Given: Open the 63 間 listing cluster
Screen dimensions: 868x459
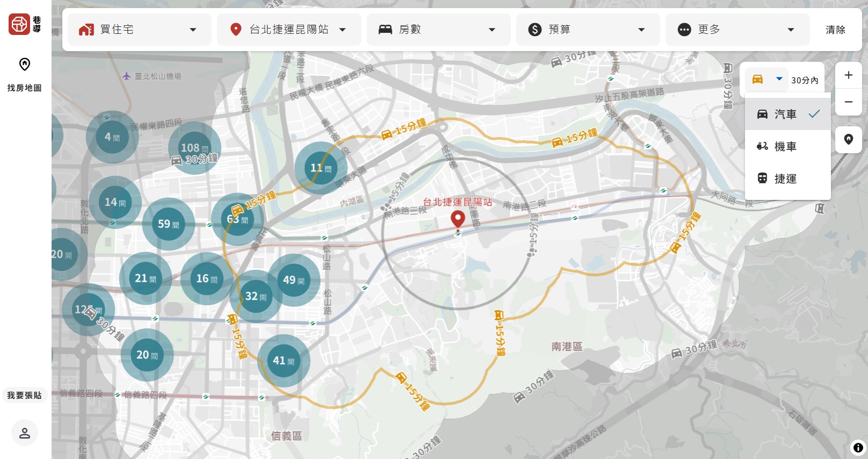Looking at the screenshot, I should point(237,219).
